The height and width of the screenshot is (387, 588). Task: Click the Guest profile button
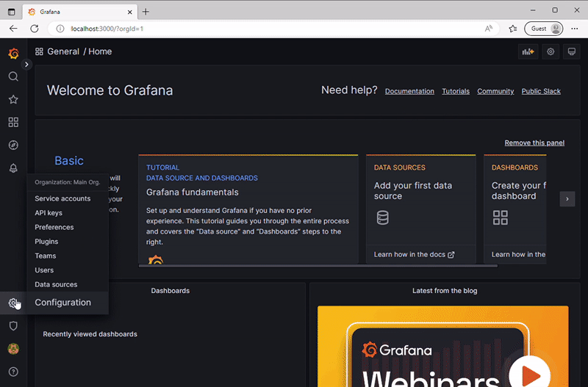click(544, 29)
